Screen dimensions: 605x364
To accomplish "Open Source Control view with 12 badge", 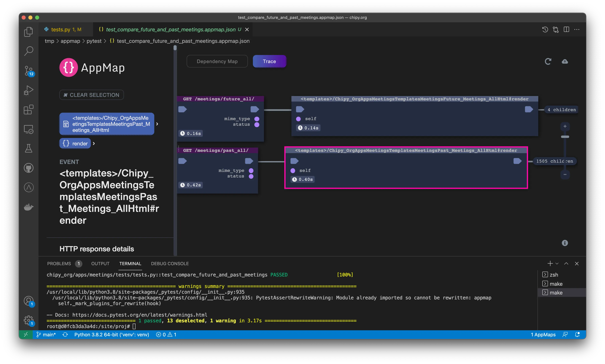I will click(29, 71).
